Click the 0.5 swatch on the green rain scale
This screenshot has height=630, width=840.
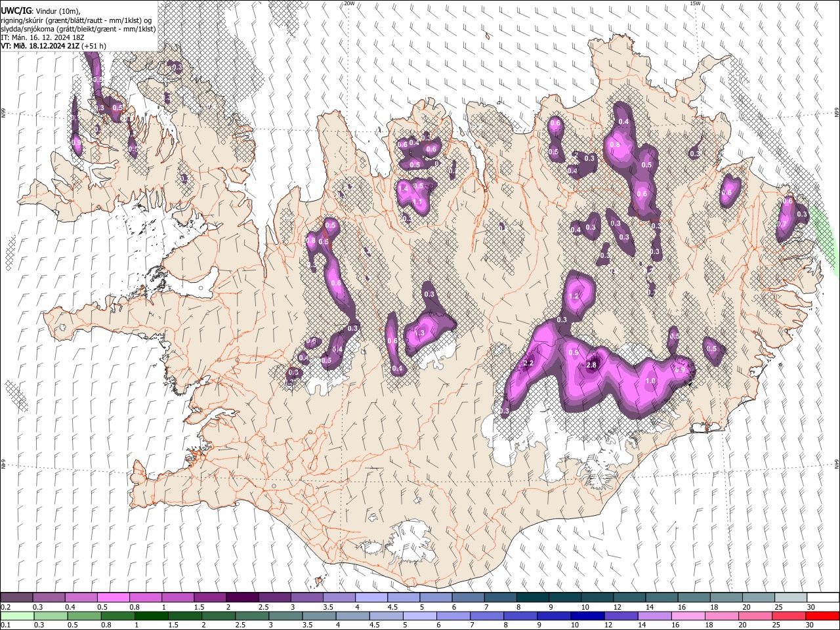[x=84, y=616]
